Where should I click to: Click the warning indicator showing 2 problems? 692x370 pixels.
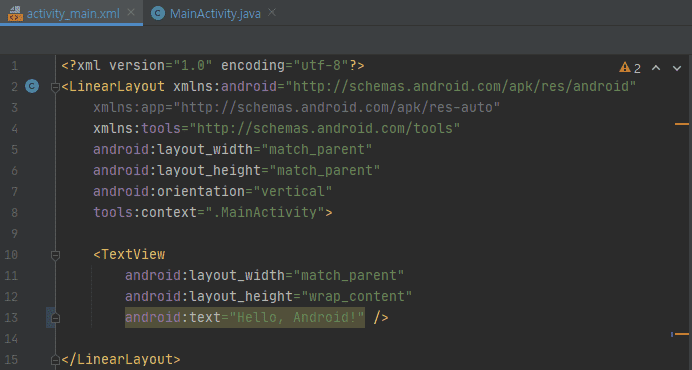click(630, 68)
